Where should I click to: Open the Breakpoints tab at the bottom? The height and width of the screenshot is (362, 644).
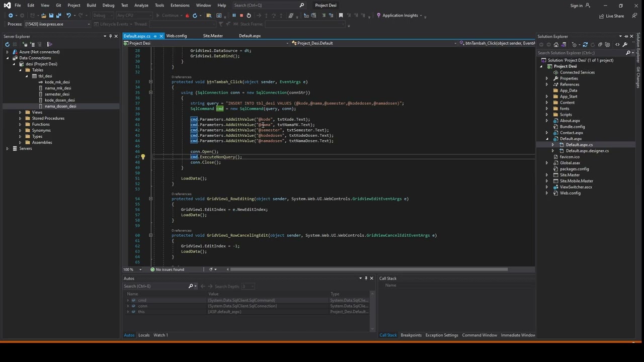click(x=411, y=335)
